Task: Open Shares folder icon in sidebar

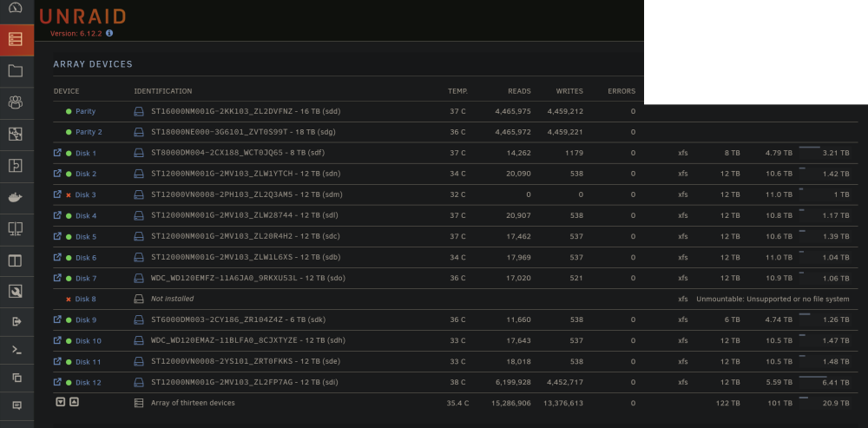Action: click(16, 71)
